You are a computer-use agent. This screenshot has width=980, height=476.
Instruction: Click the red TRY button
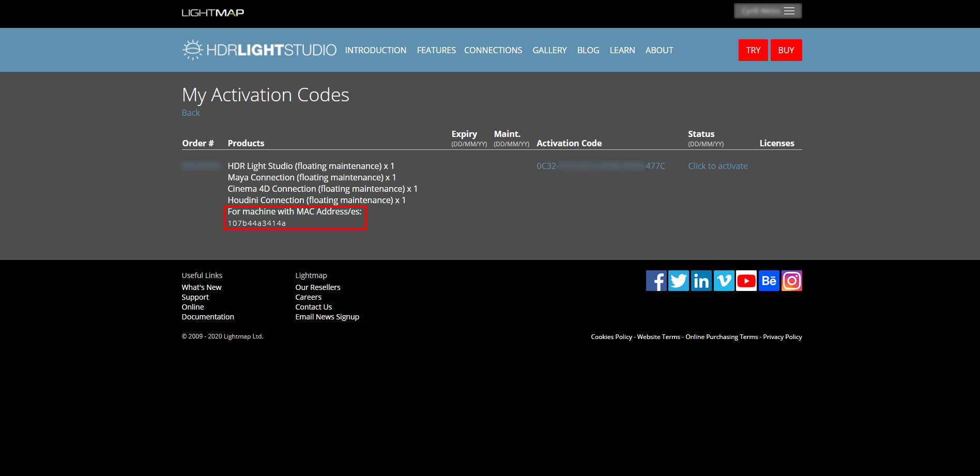tap(753, 50)
